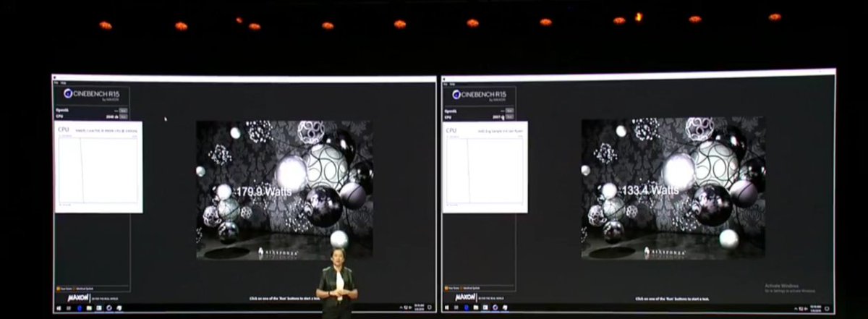Select Cinebench icon on left screen taskbar
The height and width of the screenshot is (319, 868).
click(109, 308)
